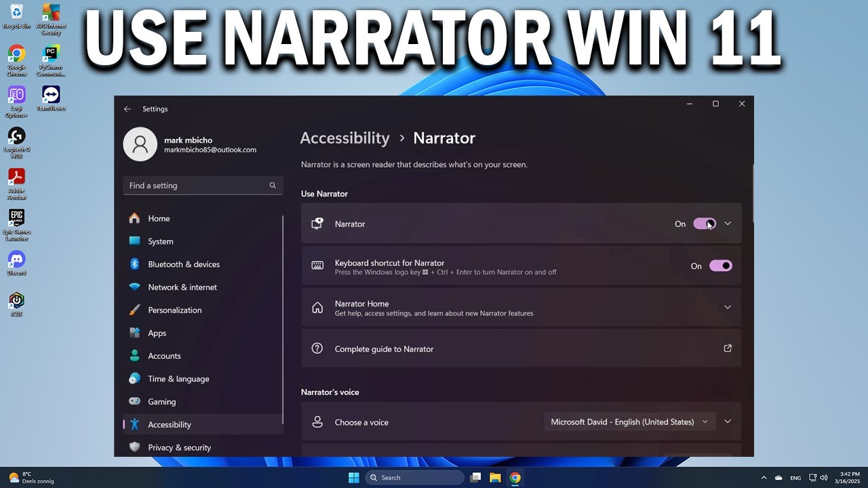The image size is (868, 488).
Task: Open Time & language settings
Action: coord(203,379)
